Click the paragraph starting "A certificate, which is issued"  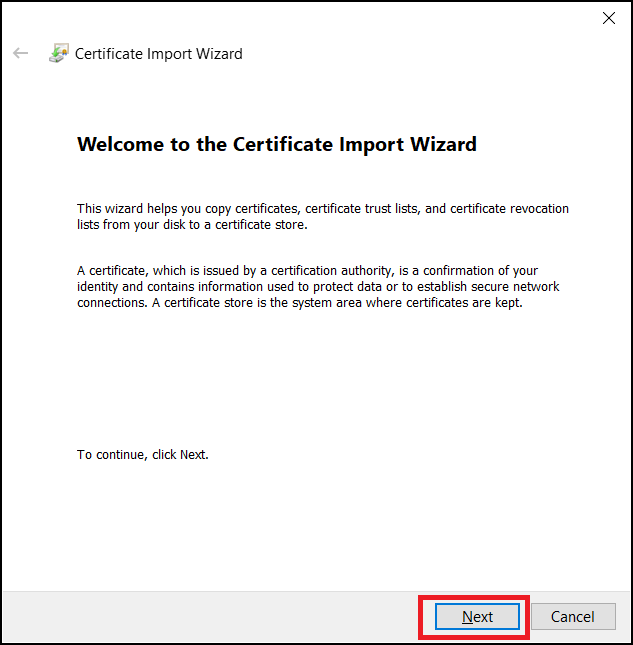coord(320,286)
